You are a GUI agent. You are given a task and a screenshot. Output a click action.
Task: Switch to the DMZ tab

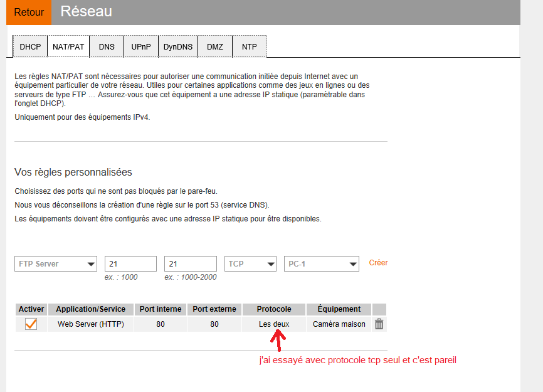(x=215, y=47)
